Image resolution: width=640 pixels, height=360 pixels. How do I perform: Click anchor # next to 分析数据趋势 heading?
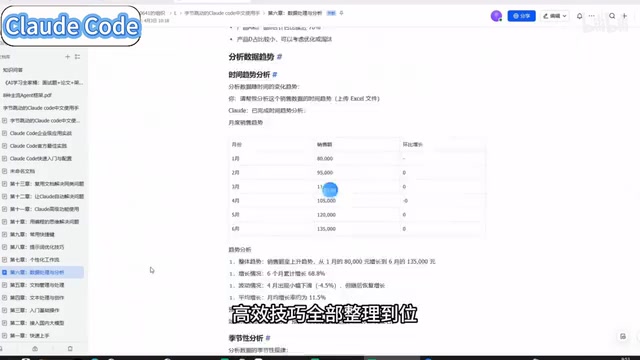[280, 57]
